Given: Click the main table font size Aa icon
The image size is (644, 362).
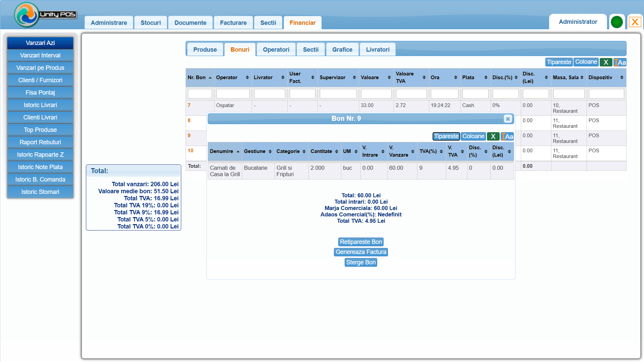Looking at the screenshot, I should (x=620, y=62).
